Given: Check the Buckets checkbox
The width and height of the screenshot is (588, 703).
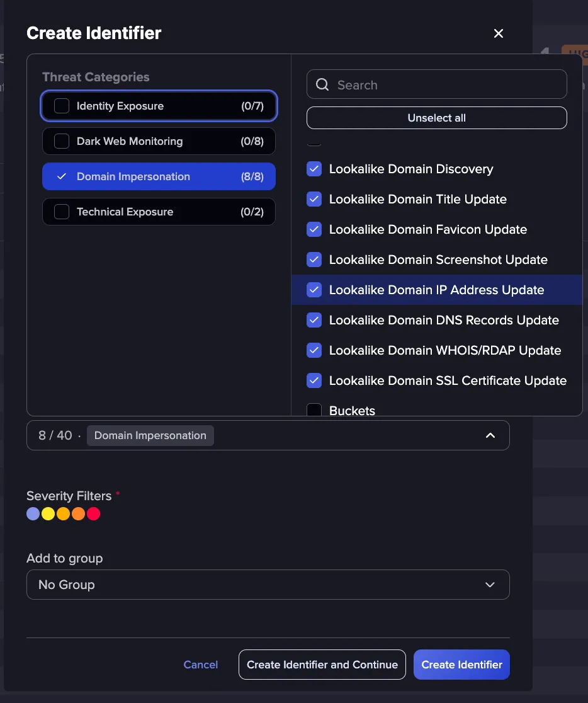Looking at the screenshot, I should point(314,410).
